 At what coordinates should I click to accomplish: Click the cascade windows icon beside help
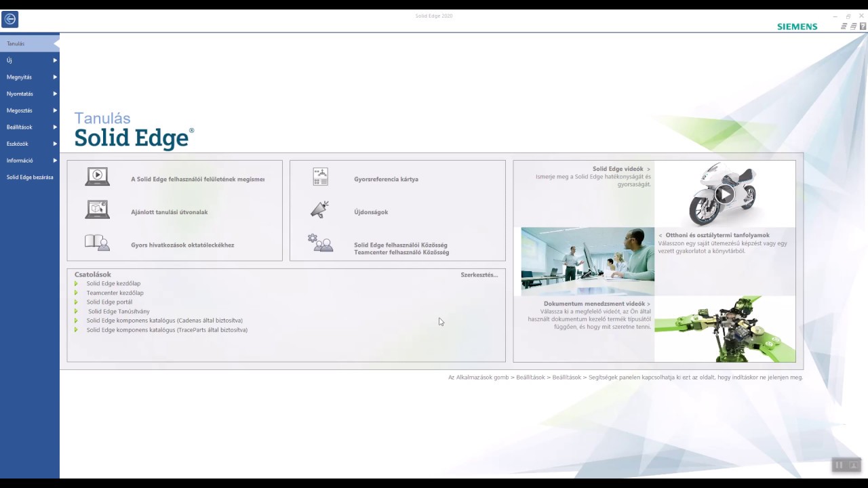853,26
